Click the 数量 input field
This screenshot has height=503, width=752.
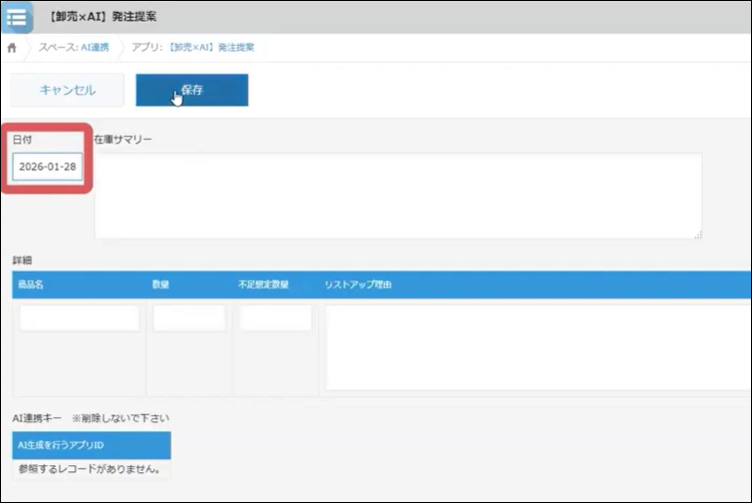[189, 319]
